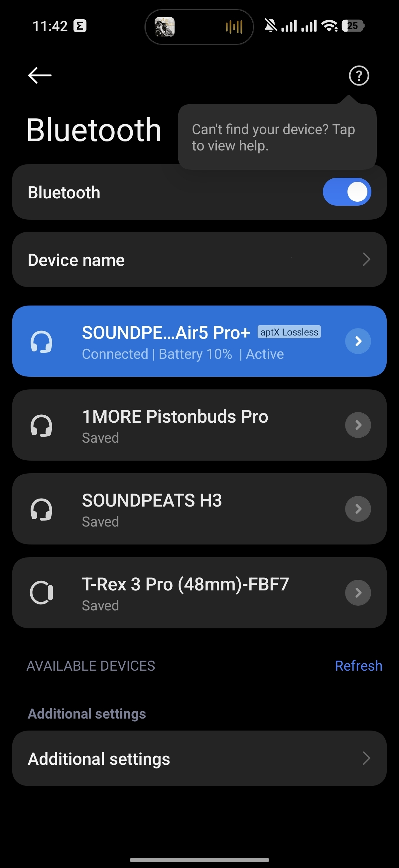399x868 pixels.
Task: Tap the now-playing album art thumbnail
Action: (164, 27)
